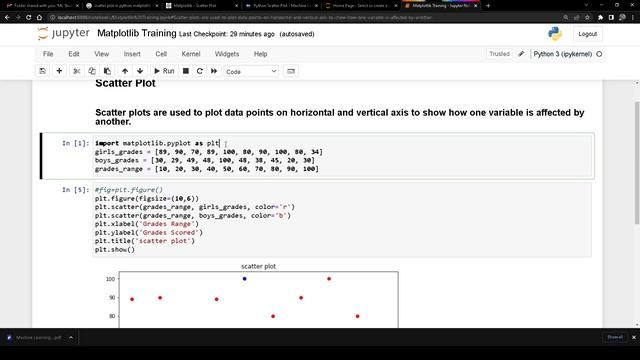The height and width of the screenshot is (360, 640).
Task: Click the pencil edit mode icon
Action: tap(521, 54)
